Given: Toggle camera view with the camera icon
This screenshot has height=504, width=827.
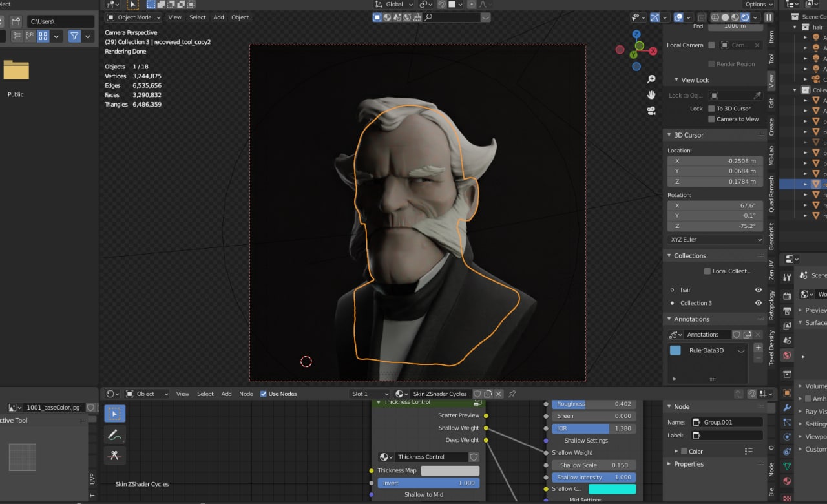Looking at the screenshot, I should click(651, 110).
